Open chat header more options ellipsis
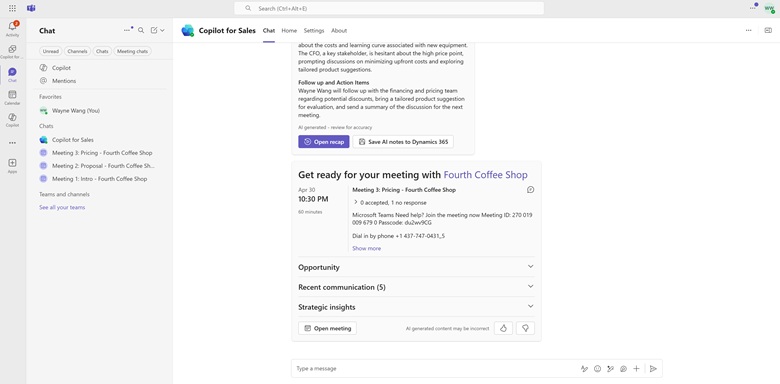 [748, 30]
